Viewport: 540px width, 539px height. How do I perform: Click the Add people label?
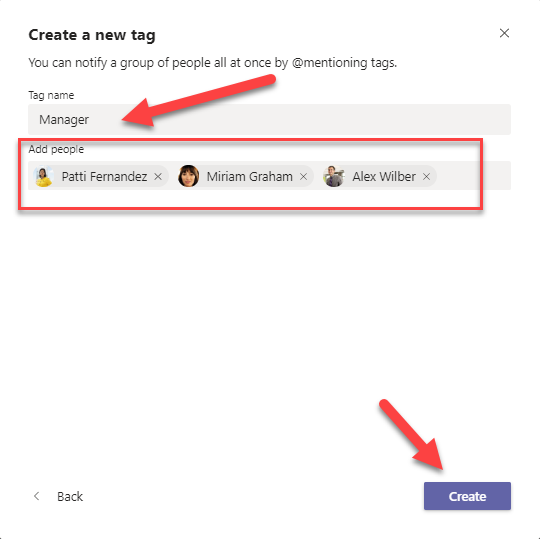click(x=56, y=149)
